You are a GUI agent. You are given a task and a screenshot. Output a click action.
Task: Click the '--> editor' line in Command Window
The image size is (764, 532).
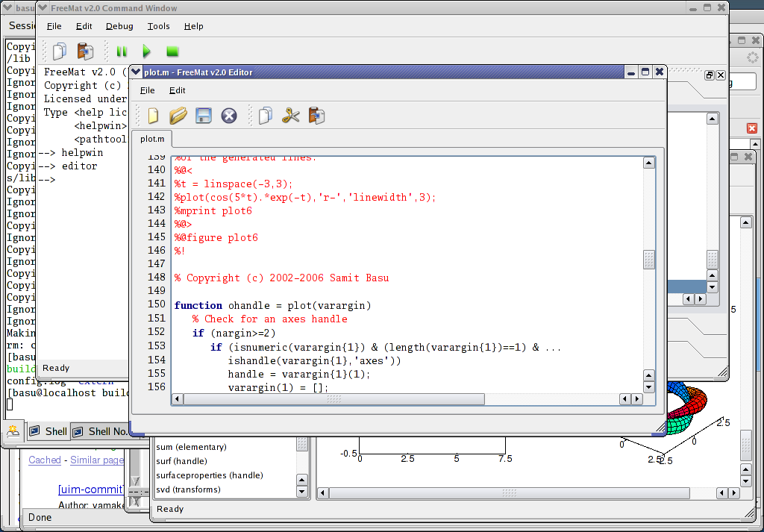pos(68,166)
